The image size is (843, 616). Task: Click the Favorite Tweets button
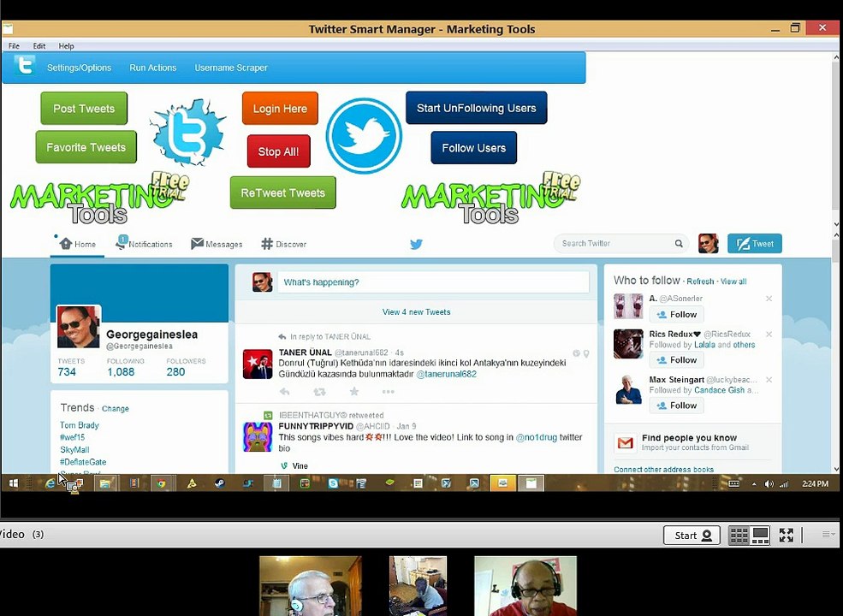coord(86,147)
